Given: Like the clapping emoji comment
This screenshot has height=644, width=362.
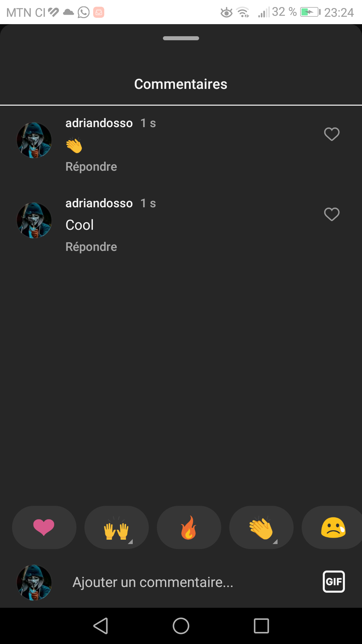Looking at the screenshot, I should coord(331,134).
